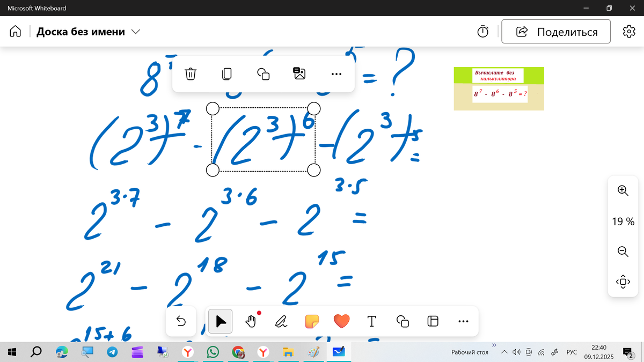Zoom out on the whiteboard
Screen dimensions: 644x362
(623, 251)
